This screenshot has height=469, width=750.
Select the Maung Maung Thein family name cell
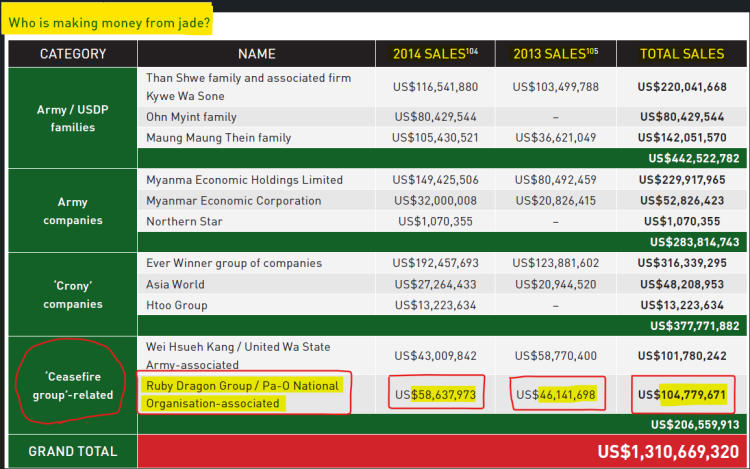219,138
